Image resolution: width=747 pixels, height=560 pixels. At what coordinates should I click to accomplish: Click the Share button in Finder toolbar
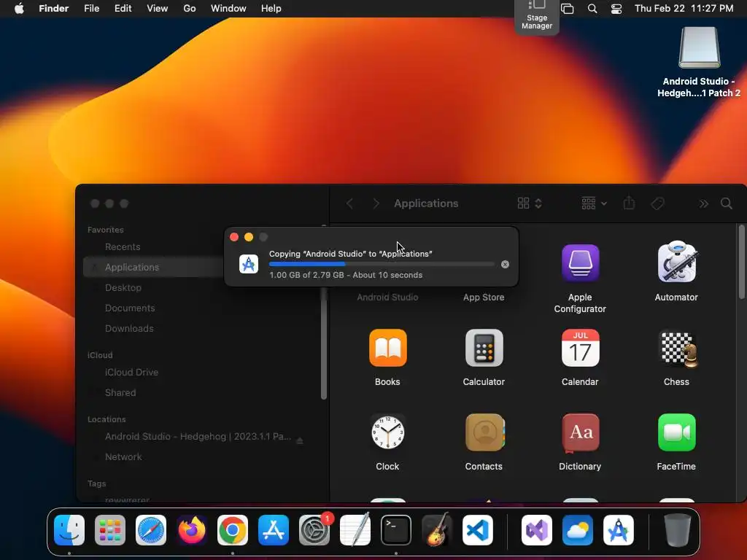click(x=629, y=203)
